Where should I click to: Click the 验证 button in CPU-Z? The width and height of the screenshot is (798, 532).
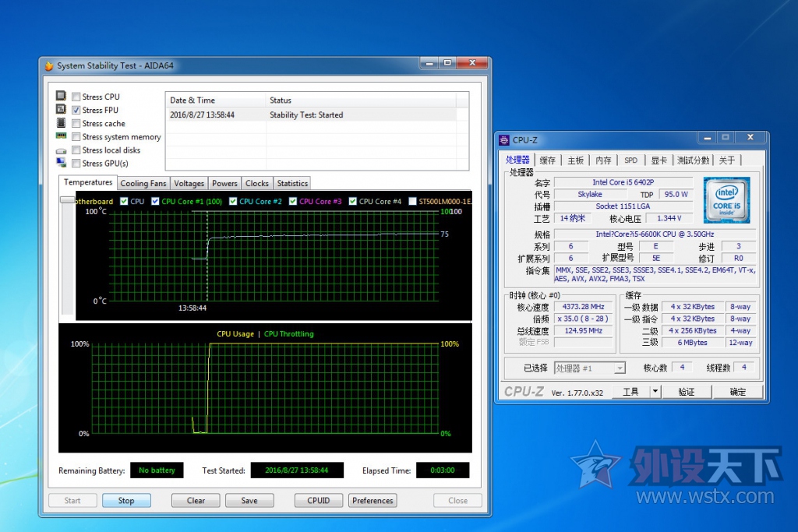click(x=687, y=392)
